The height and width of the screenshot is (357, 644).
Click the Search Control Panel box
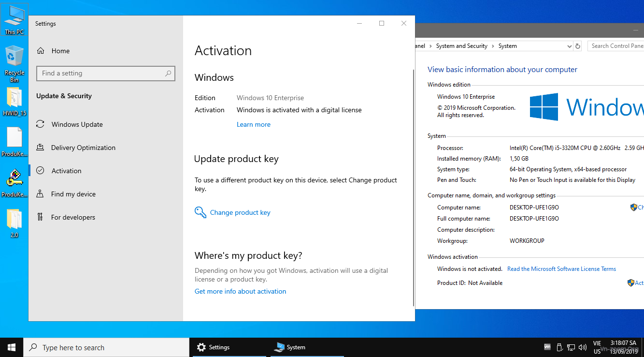coord(615,46)
